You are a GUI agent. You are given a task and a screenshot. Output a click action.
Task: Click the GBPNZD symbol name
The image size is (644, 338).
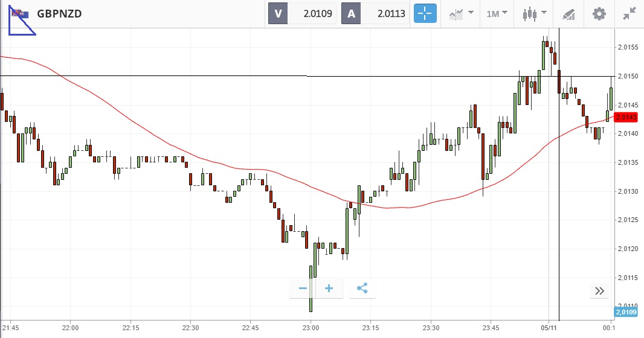tap(59, 13)
